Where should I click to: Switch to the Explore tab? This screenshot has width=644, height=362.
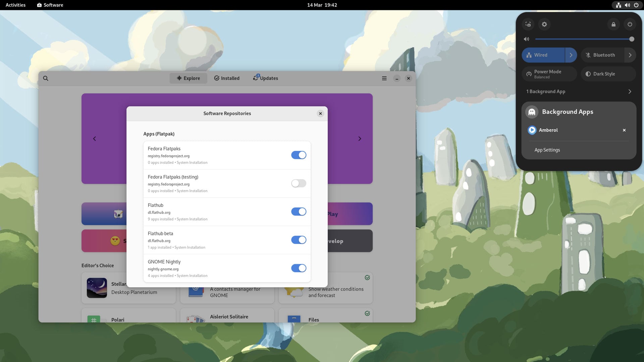(188, 78)
